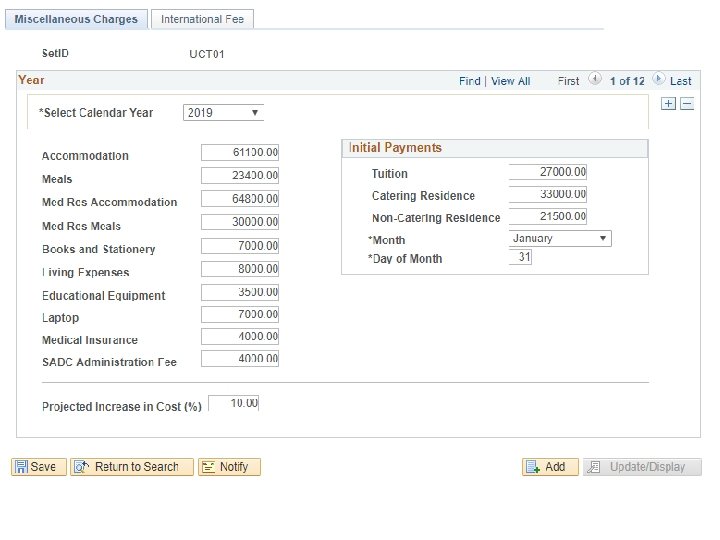Focus the Tuition initial payment field
Image resolution: width=720 pixels, height=540 pixels.
click(548, 172)
